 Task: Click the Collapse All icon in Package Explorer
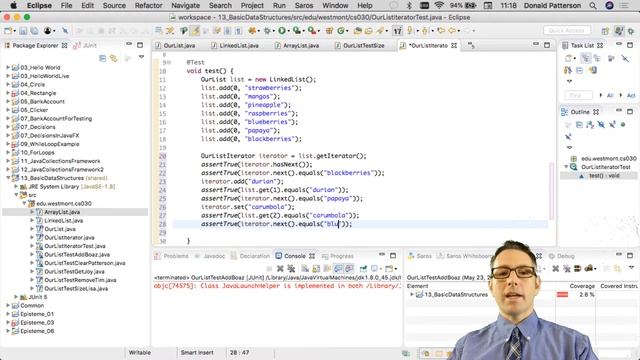[x=102, y=58]
